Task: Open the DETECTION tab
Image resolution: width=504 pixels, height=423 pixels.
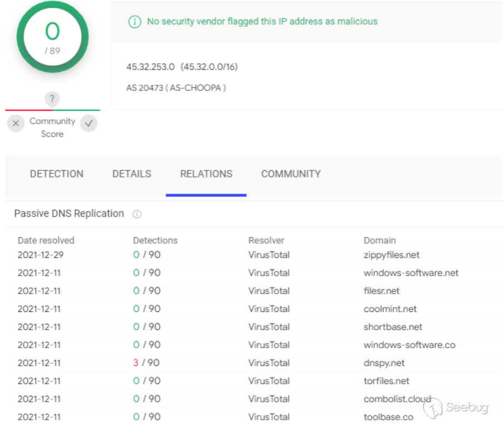Action: 56,174
